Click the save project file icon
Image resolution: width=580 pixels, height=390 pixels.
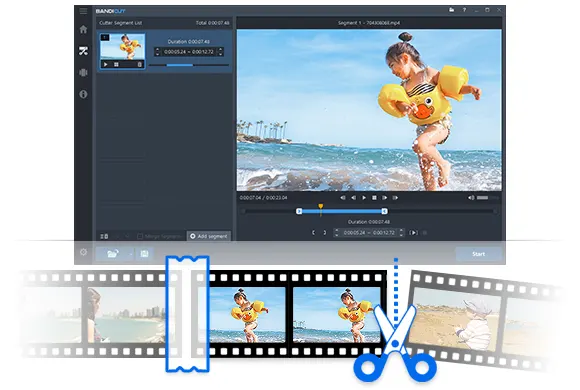[x=144, y=254]
